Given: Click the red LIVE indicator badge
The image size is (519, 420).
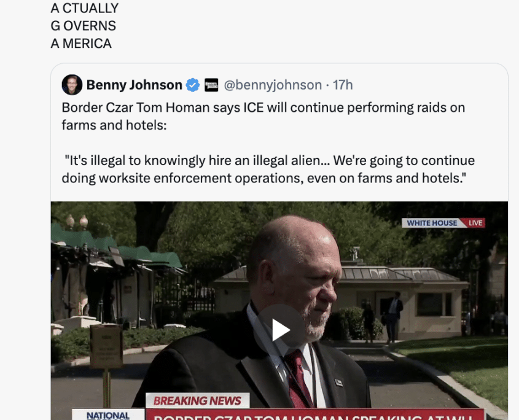Looking at the screenshot, I should (x=474, y=223).
